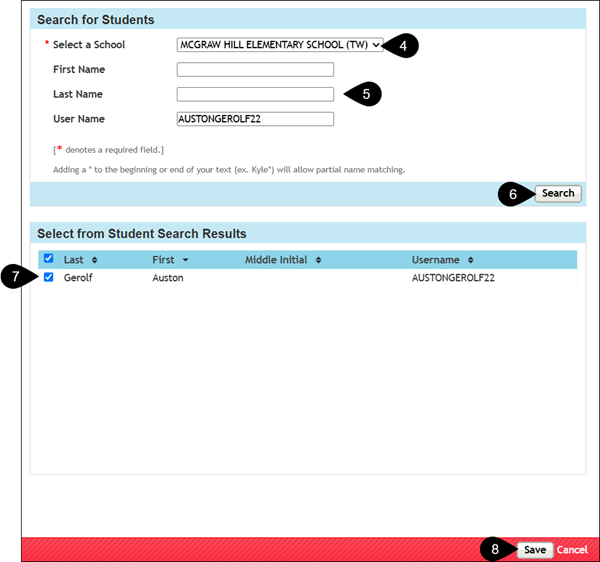The width and height of the screenshot is (600, 562).
Task: Click the first name Auston in results
Action: coord(167,278)
